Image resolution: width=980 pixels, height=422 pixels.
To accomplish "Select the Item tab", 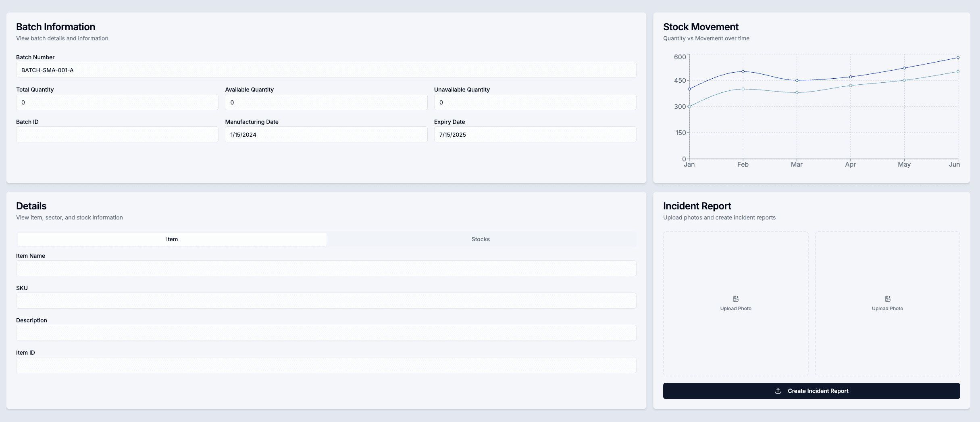I will coord(172,239).
